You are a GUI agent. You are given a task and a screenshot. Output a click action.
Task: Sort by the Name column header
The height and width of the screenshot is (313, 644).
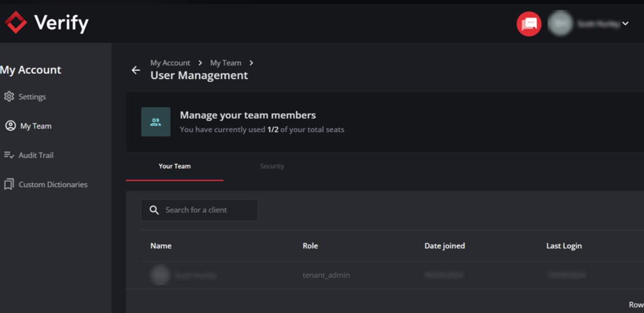click(161, 246)
